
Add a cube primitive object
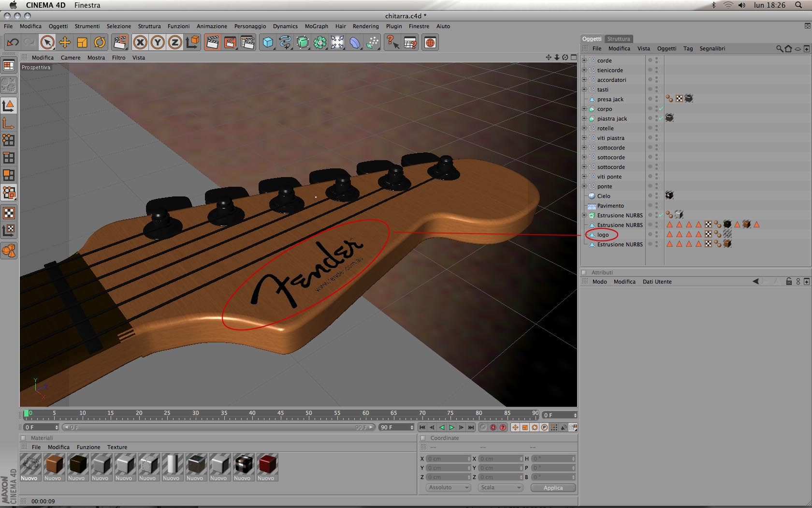pyautogui.click(x=268, y=43)
